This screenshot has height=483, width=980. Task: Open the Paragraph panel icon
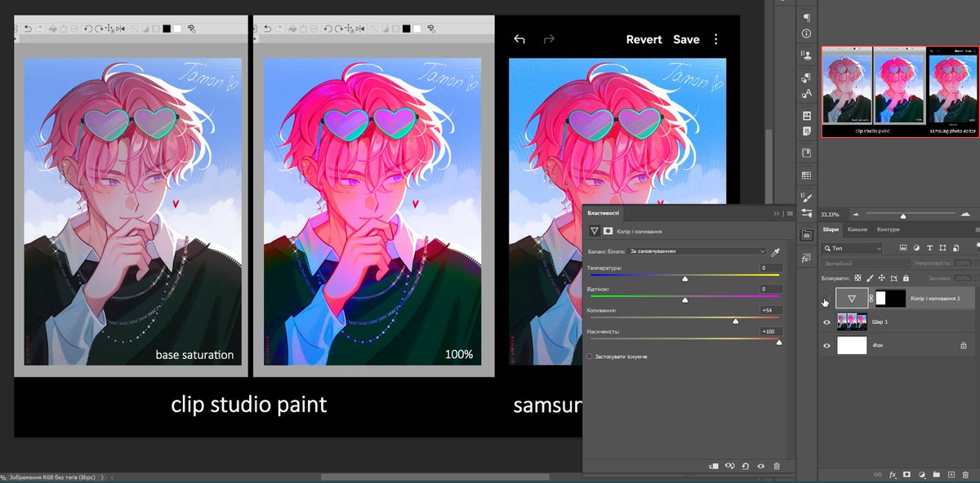[x=806, y=18]
